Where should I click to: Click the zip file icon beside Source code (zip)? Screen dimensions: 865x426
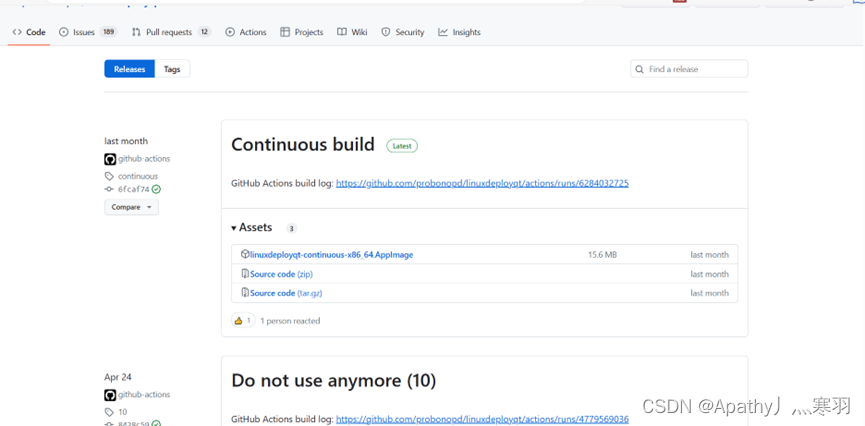click(x=245, y=274)
